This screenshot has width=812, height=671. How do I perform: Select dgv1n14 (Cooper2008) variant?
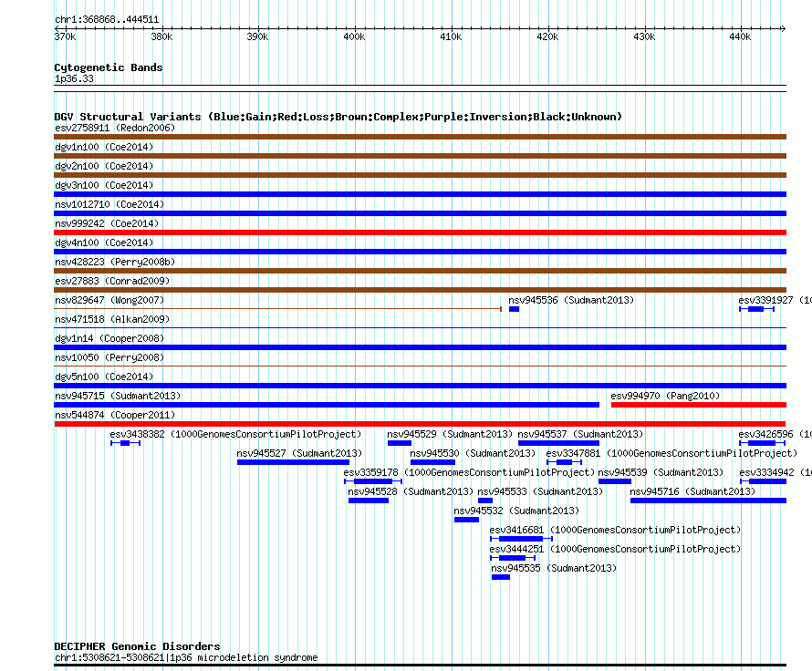point(109,338)
